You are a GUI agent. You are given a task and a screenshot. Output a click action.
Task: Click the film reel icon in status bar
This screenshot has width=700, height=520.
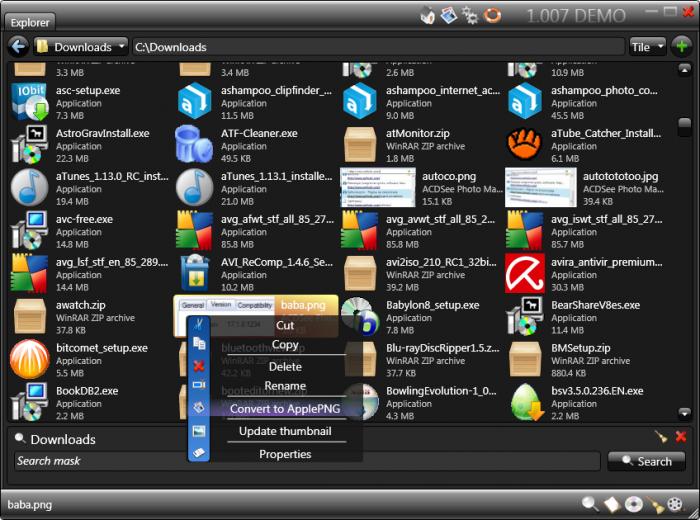click(675, 504)
